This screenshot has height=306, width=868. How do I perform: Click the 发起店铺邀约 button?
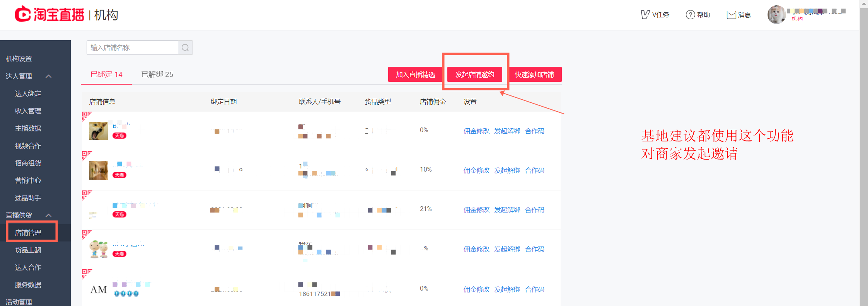click(474, 74)
